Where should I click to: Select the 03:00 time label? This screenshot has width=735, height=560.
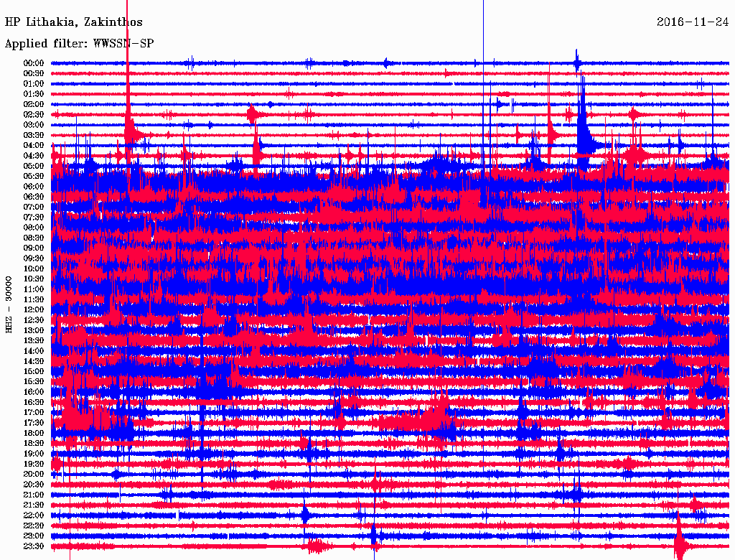tap(34, 125)
